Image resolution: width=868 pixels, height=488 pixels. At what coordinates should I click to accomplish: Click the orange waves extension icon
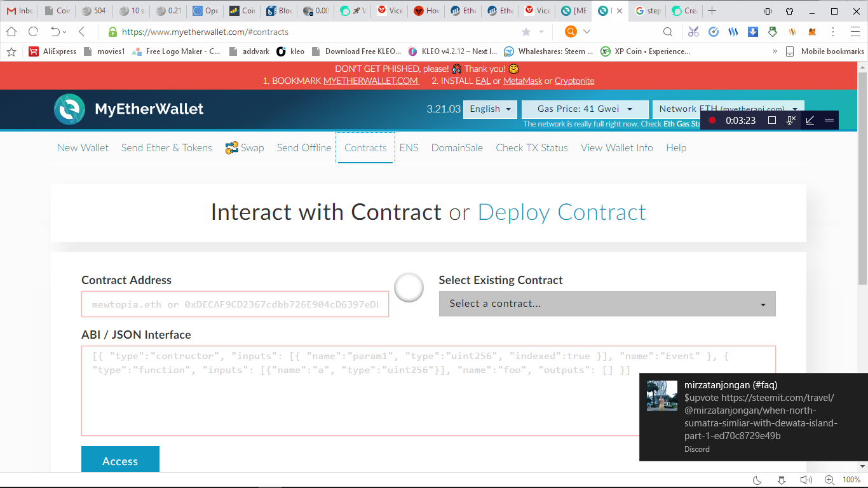coord(792,32)
